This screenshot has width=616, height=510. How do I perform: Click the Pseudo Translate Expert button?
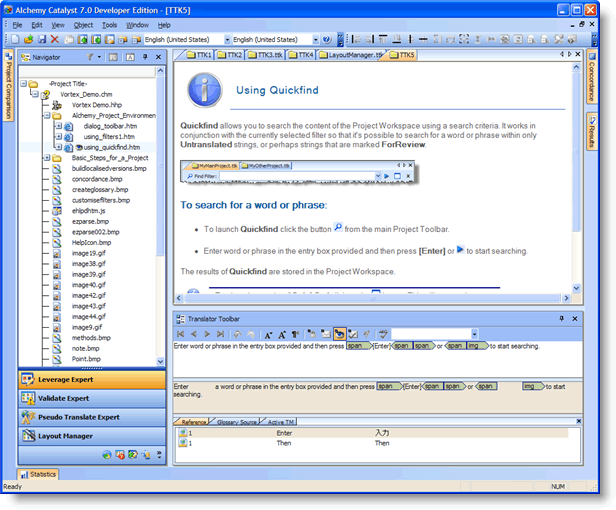click(92, 417)
